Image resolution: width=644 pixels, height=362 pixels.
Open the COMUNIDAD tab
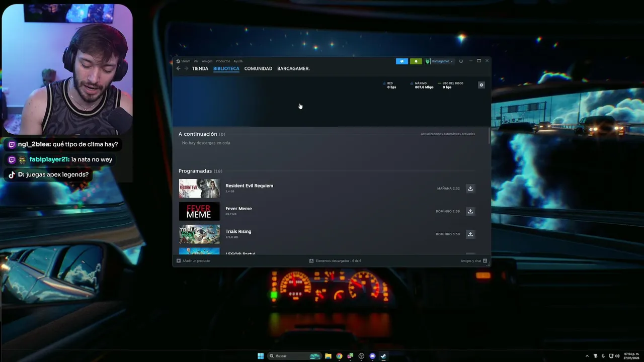coord(258,68)
